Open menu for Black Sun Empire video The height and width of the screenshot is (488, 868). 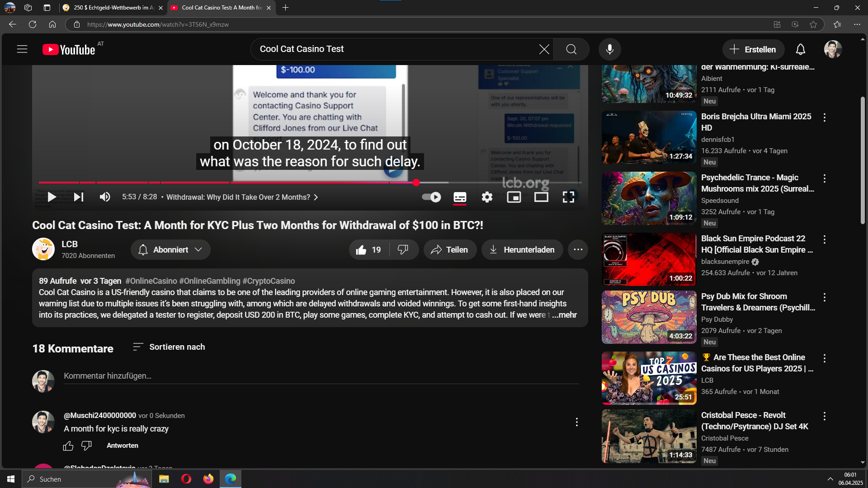tap(825, 239)
